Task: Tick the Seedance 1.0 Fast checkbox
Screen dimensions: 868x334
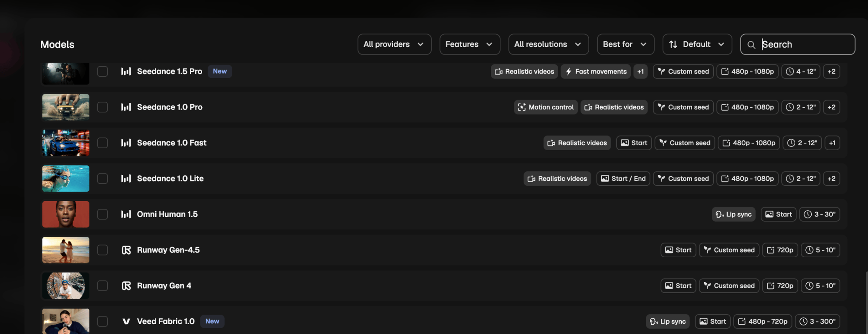Action: (x=103, y=143)
